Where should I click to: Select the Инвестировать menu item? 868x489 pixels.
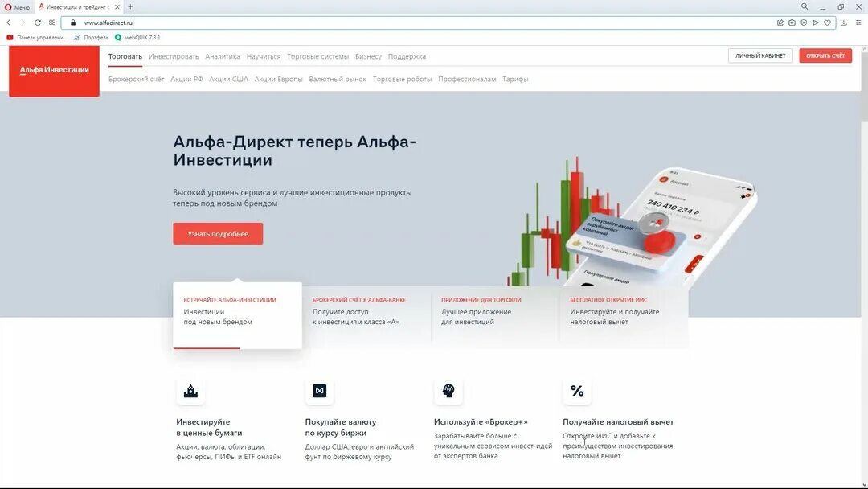174,56
